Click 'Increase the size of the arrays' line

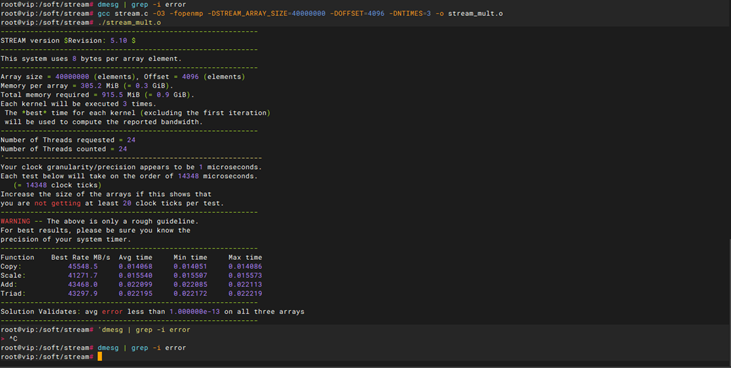[x=106, y=194]
